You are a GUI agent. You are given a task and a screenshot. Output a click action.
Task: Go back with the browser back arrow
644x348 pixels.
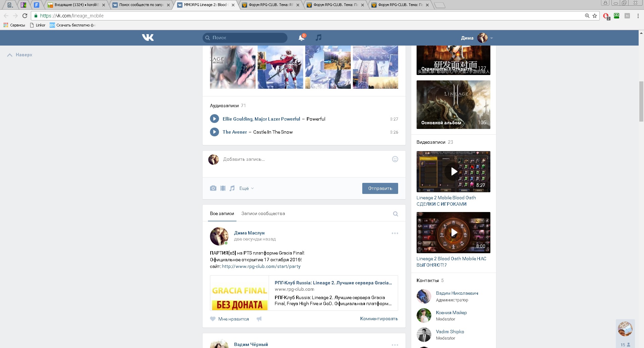click(x=6, y=16)
